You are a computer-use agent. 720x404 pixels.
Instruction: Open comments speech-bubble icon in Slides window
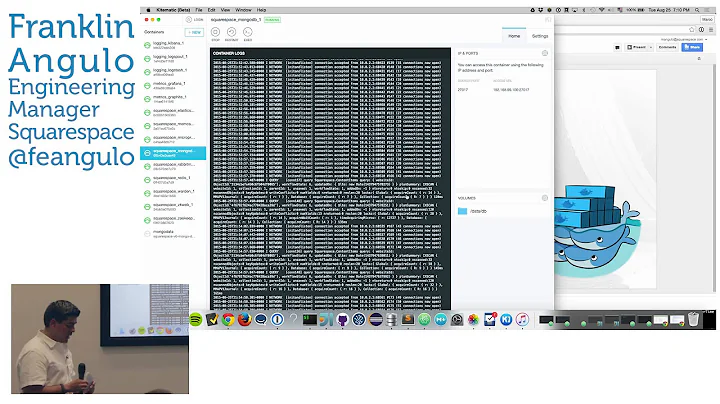(x=617, y=47)
